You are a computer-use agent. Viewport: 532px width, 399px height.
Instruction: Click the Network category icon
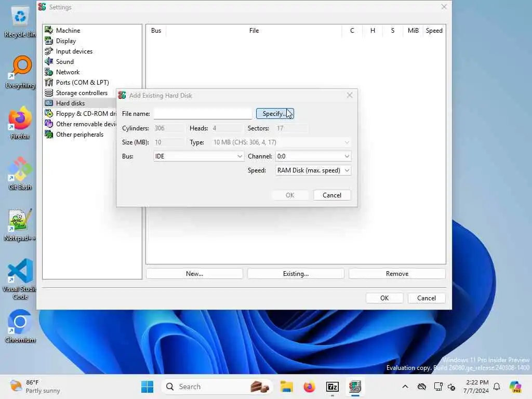(49, 72)
